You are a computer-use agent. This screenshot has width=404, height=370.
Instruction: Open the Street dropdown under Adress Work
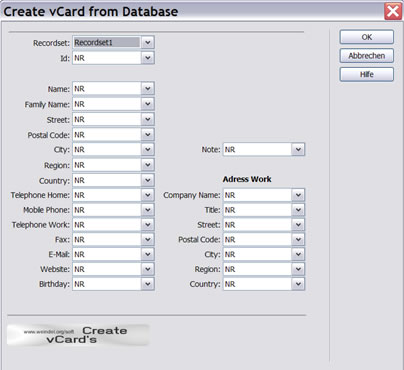coord(264,225)
